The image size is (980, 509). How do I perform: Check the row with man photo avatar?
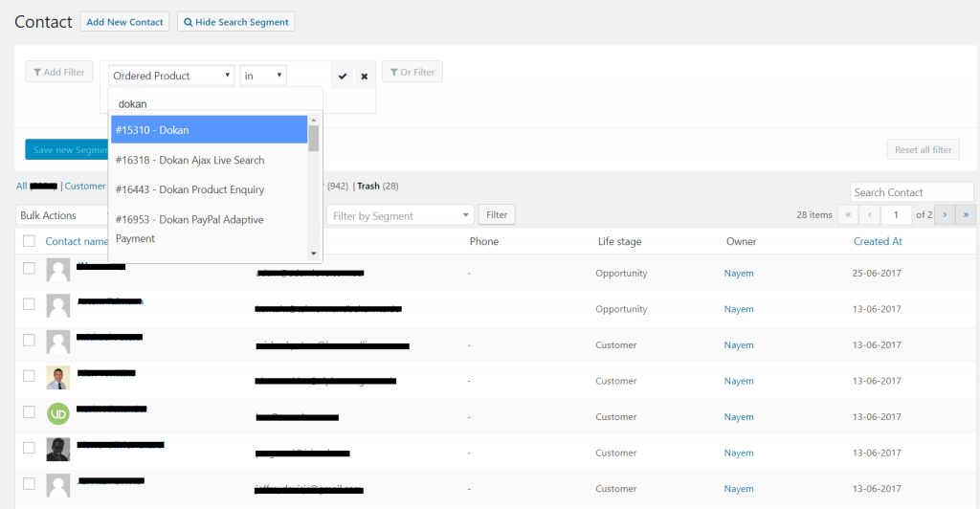tap(29, 376)
